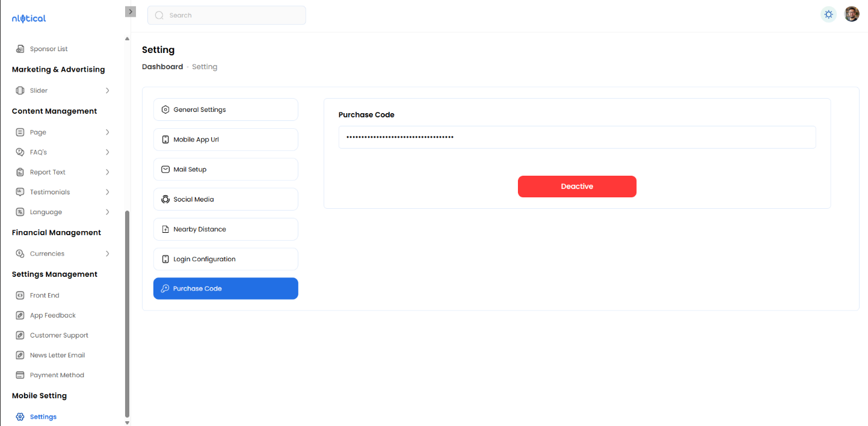Click the Nlytical logo
Image resolution: width=868 pixels, height=426 pixels.
point(29,19)
